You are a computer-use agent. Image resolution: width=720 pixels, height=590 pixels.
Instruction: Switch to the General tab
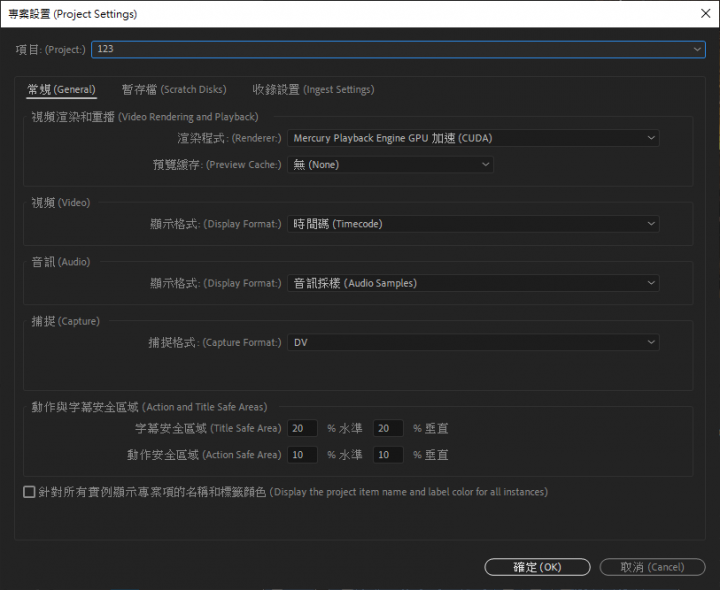[62, 90]
